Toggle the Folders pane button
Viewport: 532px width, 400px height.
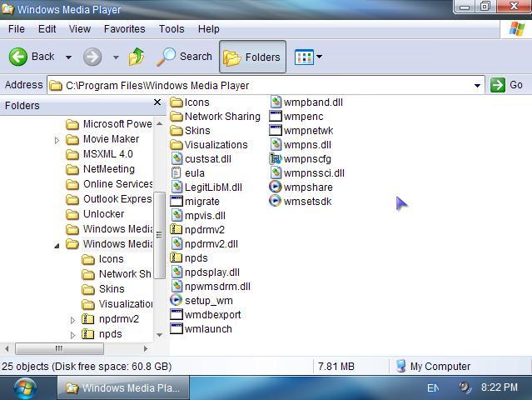pos(252,57)
